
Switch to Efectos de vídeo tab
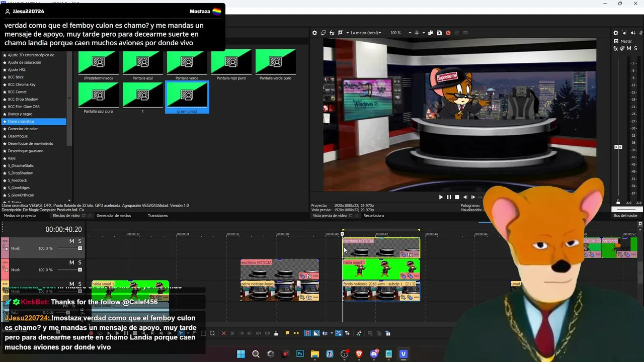coord(66,216)
